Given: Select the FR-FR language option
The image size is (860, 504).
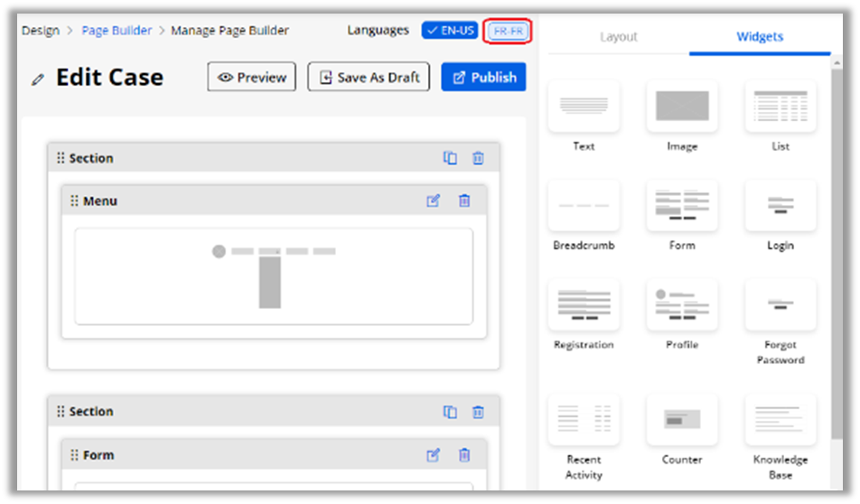Looking at the screenshot, I should (x=507, y=31).
